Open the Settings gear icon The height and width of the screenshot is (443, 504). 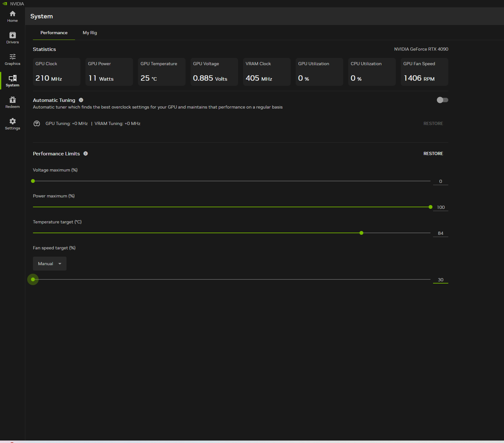(x=13, y=124)
